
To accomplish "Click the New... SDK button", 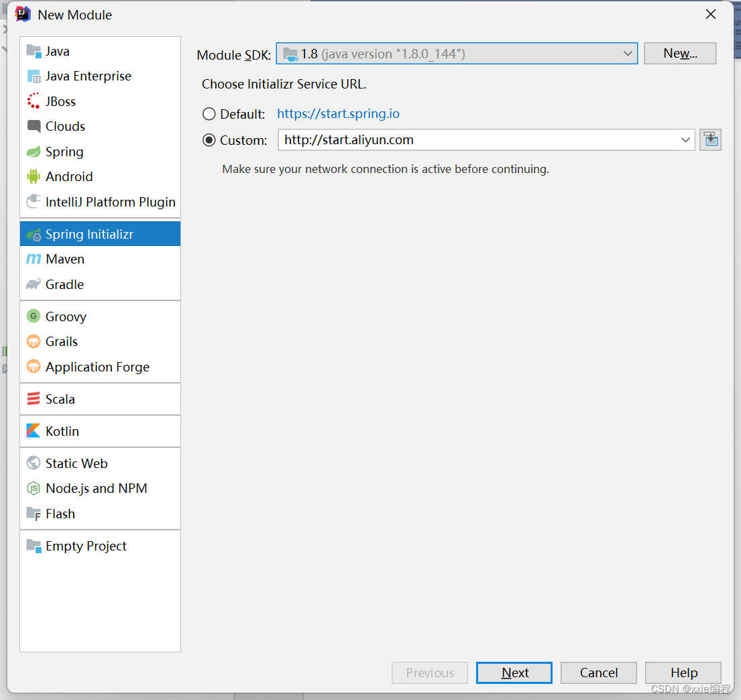I will tap(680, 54).
